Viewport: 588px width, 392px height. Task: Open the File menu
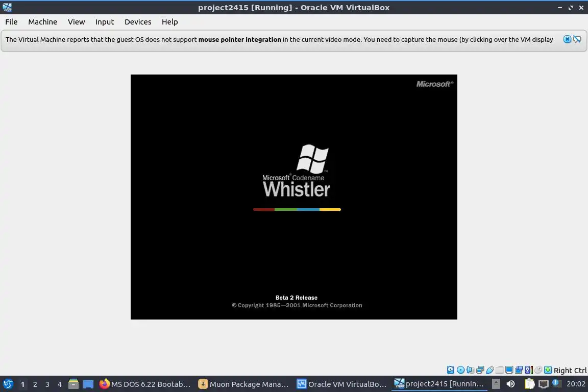coord(11,22)
